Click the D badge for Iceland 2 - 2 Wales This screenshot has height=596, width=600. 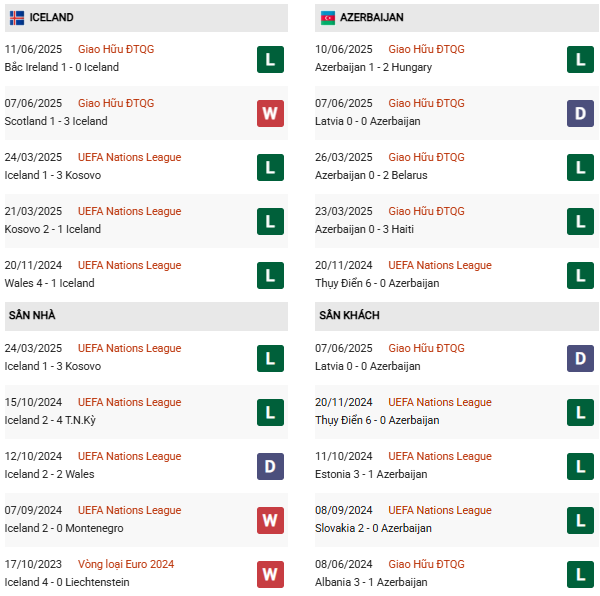269,466
